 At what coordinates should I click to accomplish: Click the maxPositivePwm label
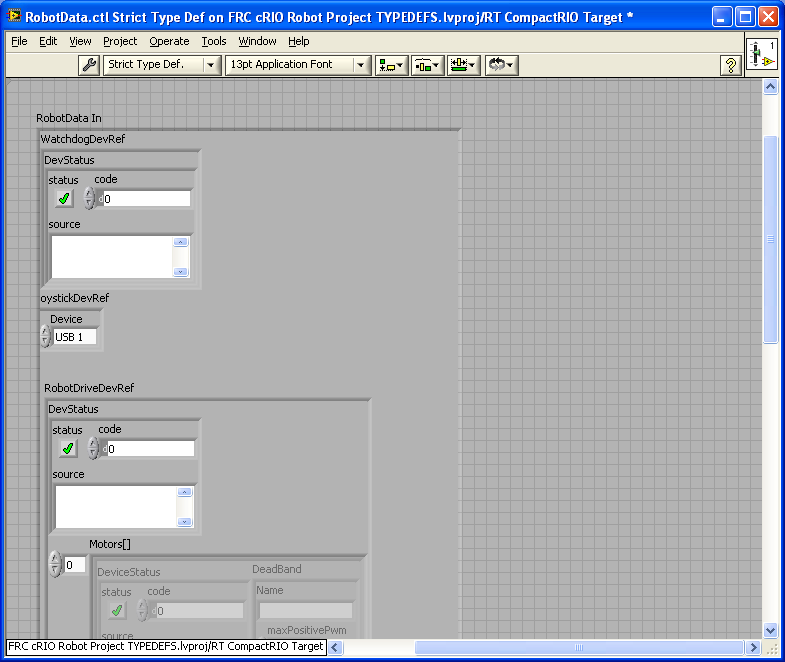click(x=306, y=630)
